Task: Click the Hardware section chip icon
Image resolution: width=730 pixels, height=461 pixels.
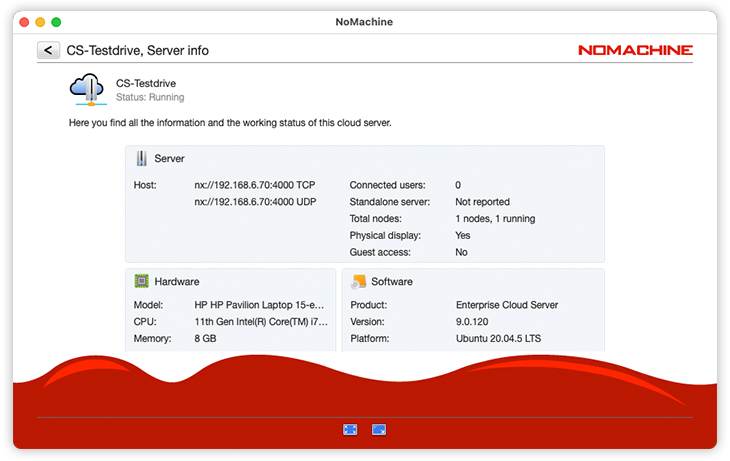Action: (142, 281)
